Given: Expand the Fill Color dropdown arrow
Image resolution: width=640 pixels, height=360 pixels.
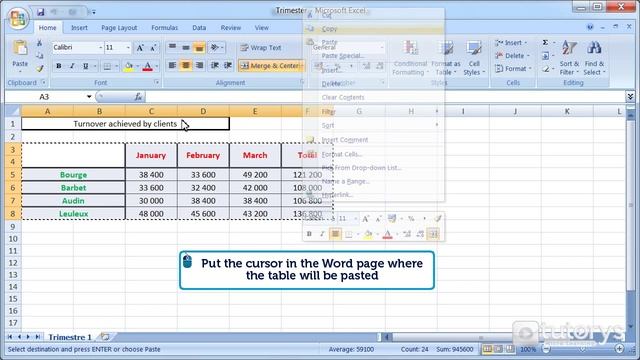Looking at the screenshot, I should [x=138, y=66].
